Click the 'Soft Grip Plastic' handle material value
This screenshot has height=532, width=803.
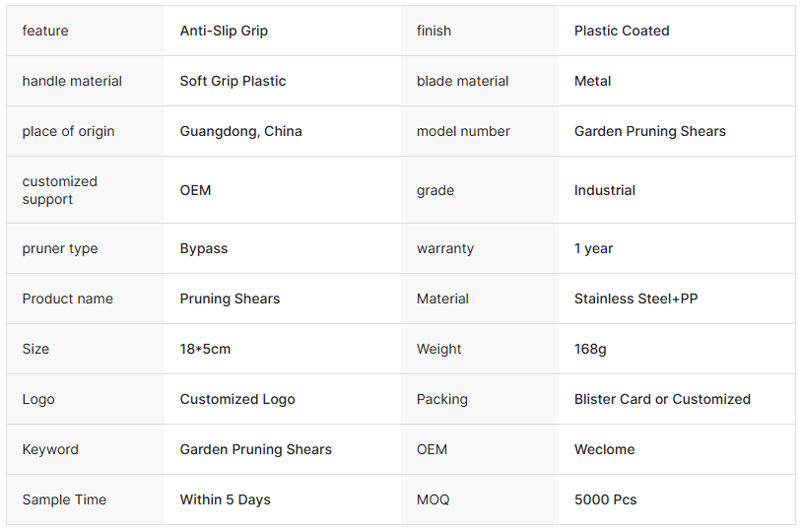(x=233, y=81)
